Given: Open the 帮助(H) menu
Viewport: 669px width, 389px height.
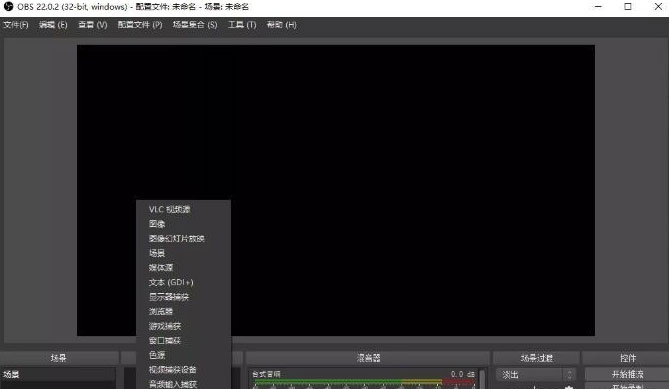Looking at the screenshot, I should 281,25.
